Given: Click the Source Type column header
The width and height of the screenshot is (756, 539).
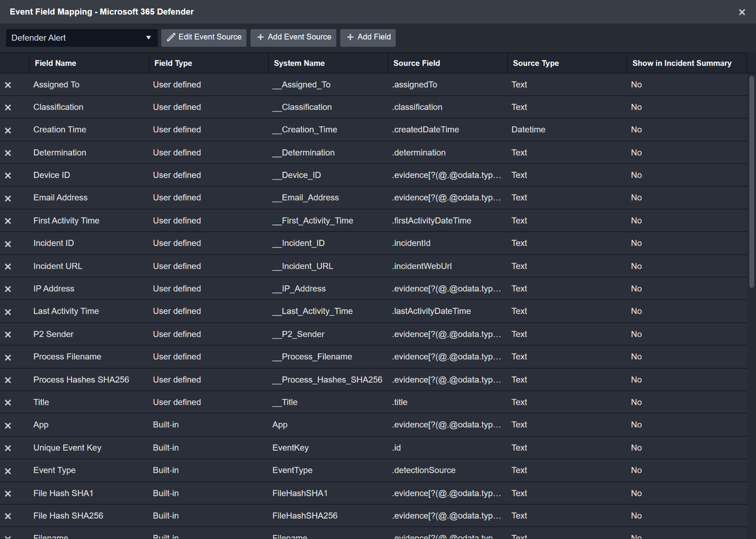Looking at the screenshot, I should [536, 63].
